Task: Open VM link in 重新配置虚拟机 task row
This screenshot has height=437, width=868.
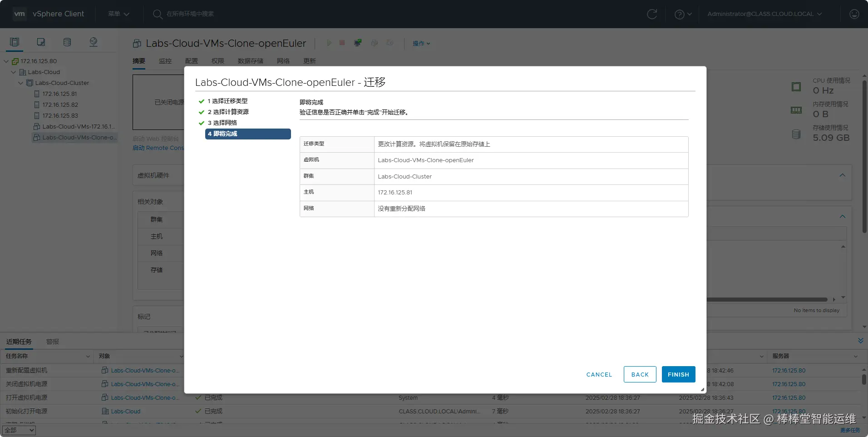Action: [145, 371]
